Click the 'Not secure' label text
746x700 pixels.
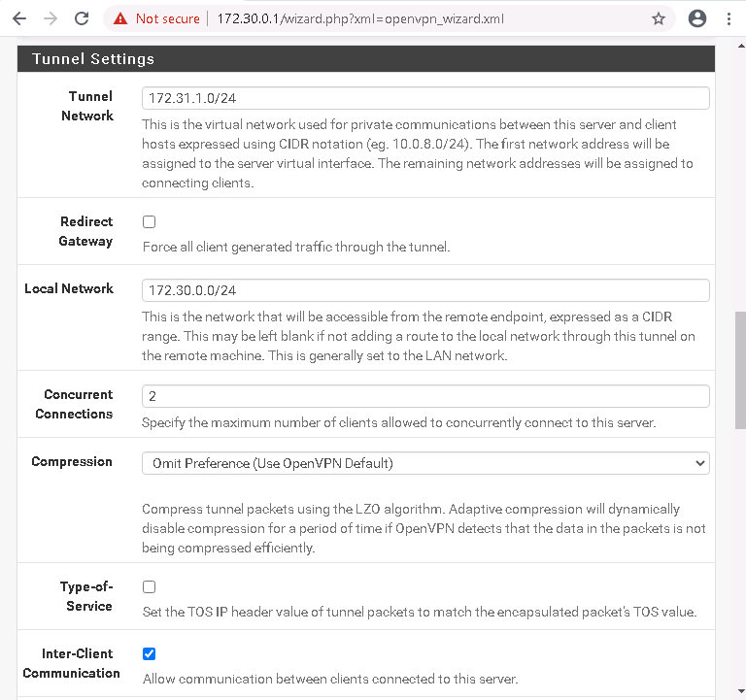(167, 18)
